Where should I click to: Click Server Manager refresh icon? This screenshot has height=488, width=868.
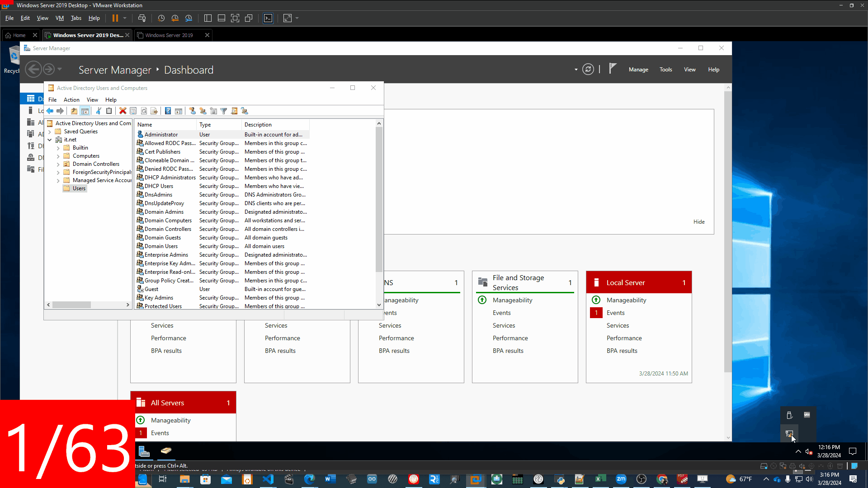pyautogui.click(x=588, y=69)
